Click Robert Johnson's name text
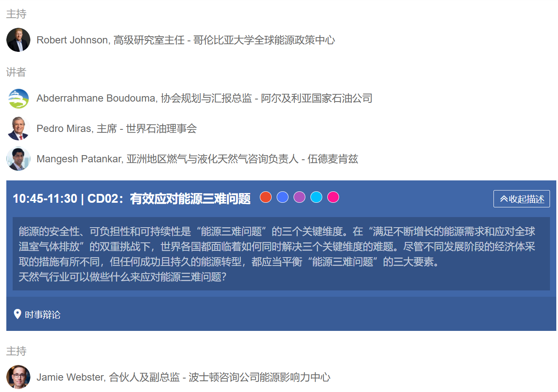Viewport: 558px width, 392px height. coord(73,40)
